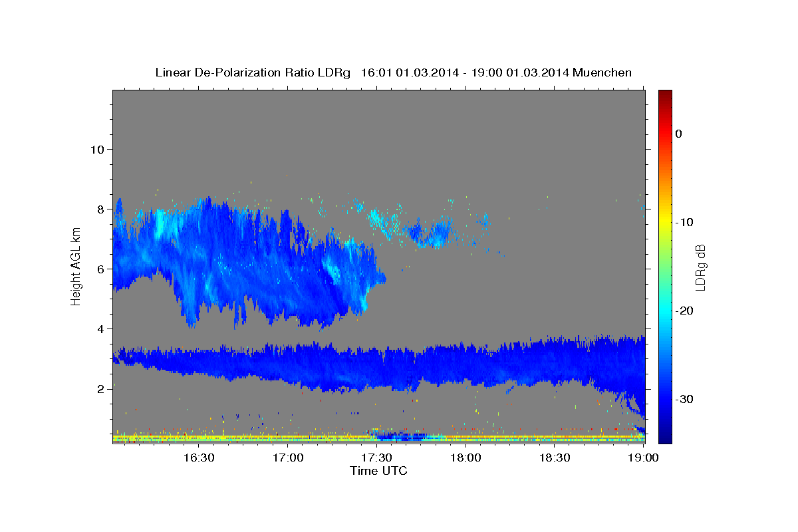Click the 19:00 time tick label
The height and width of the screenshot is (532, 798).
[x=644, y=458]
